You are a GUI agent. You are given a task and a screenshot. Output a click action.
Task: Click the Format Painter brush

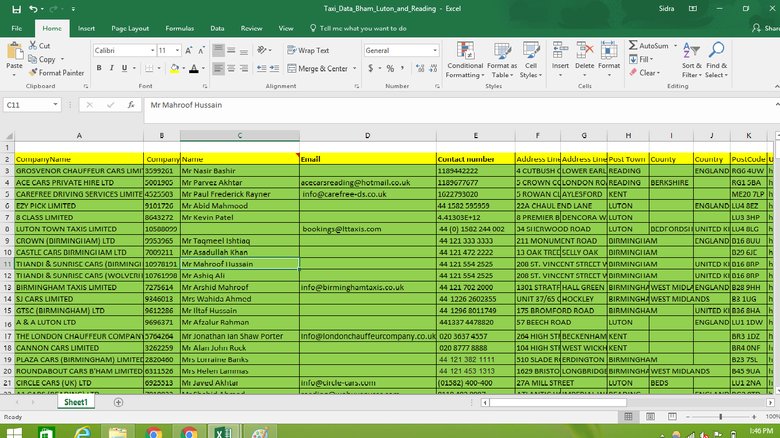(x=33, y=73)
